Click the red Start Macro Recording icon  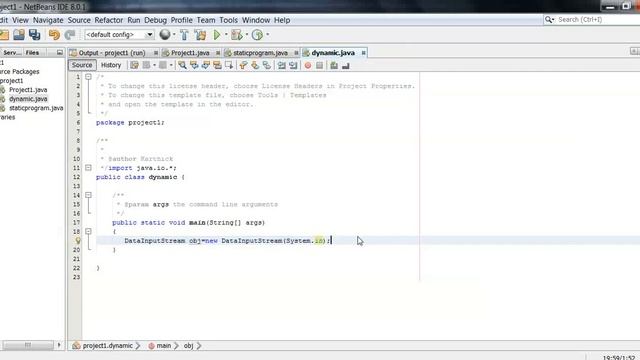[308, 65]
